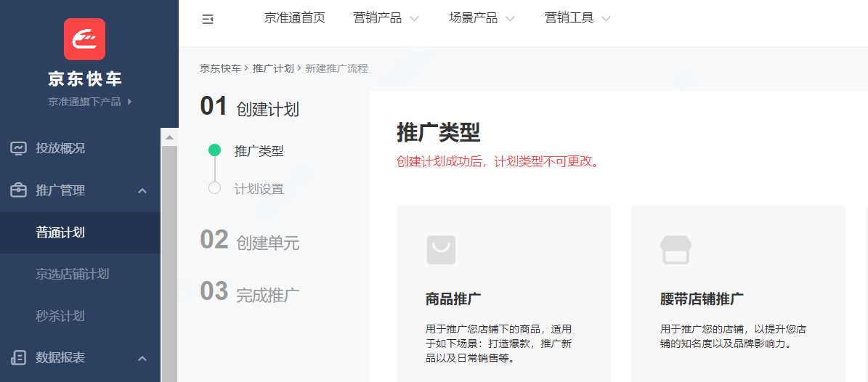The width and height of the screenshot is (868, 382).
Task: Click the 01 创建计划 step heading
Action: (x=250, y=107)
